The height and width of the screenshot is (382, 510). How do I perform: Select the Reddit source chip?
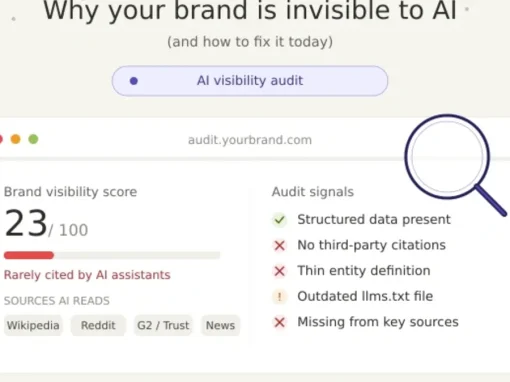pos(98,325)
